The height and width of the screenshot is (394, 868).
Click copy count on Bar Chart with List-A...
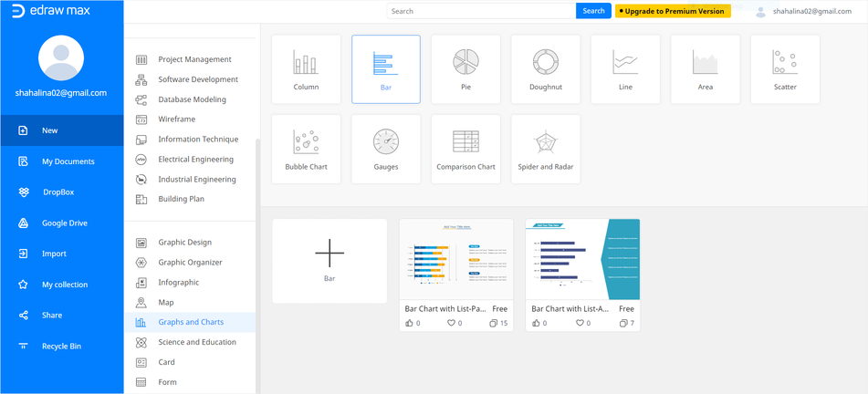(627, 323)
